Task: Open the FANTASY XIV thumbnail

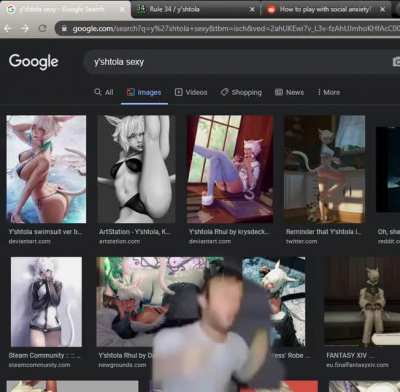Action: click(362, 302)
